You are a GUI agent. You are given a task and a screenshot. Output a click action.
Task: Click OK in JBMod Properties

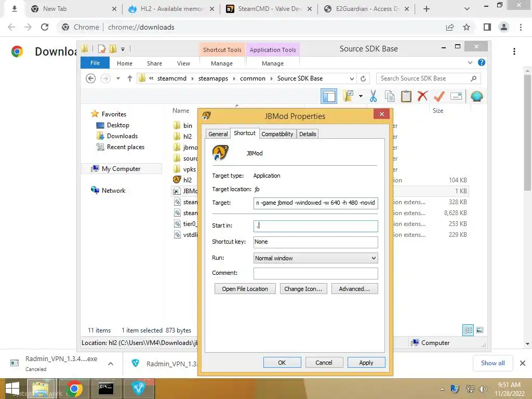tap(282, 363)
